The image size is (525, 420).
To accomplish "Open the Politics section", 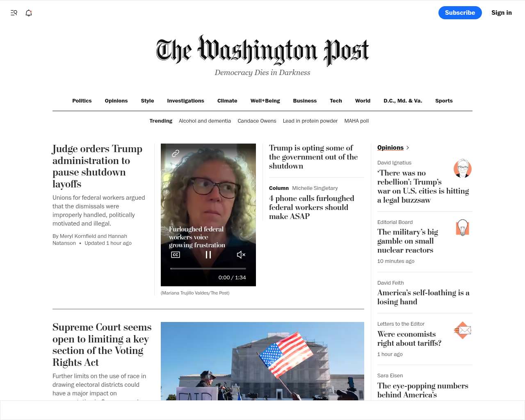I will click(82, 101).
